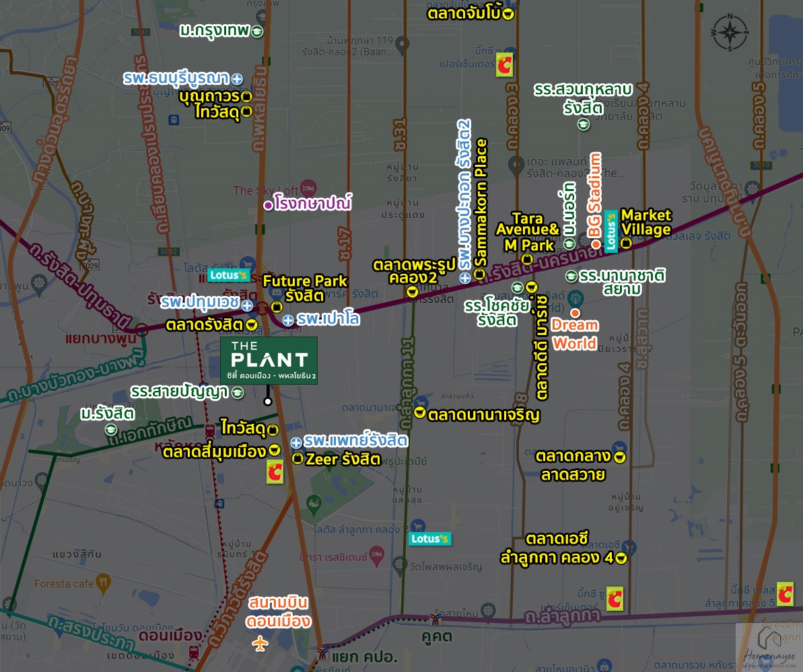Click the Dream World label
Screen dimensions: 803x672
coord(575,334)
